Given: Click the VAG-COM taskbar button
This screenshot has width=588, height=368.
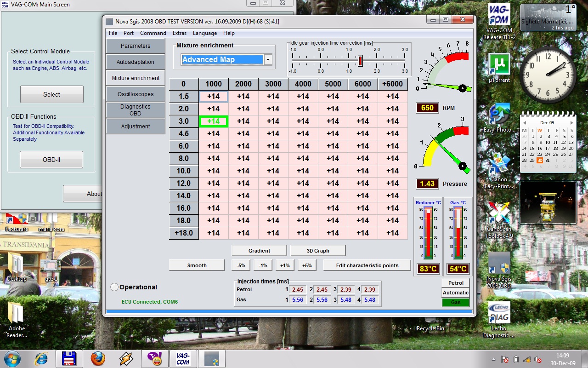Looking at the screenshot, I should point(182,358).
